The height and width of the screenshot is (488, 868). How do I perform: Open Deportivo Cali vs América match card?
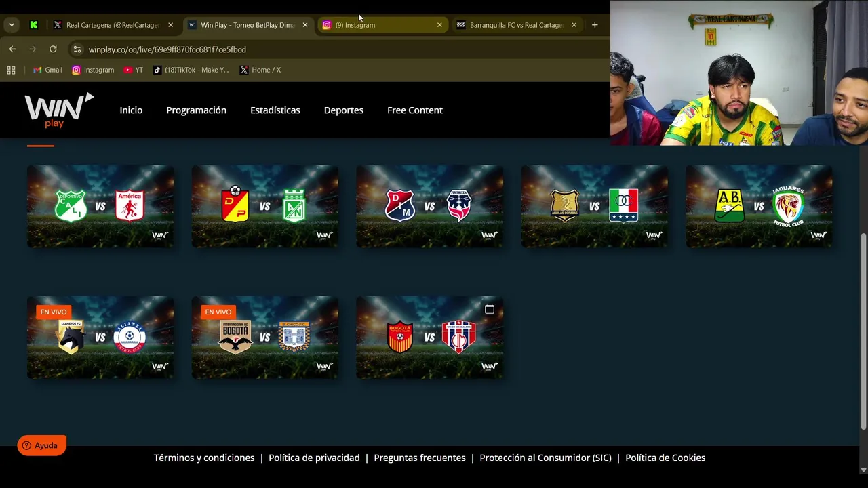pyautogui.click(x=100, y=206)
